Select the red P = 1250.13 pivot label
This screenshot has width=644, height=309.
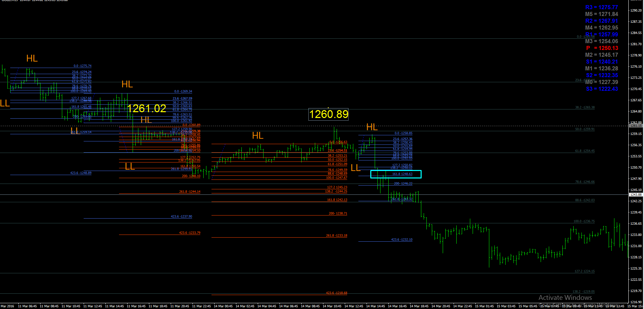tap(602, 48)
